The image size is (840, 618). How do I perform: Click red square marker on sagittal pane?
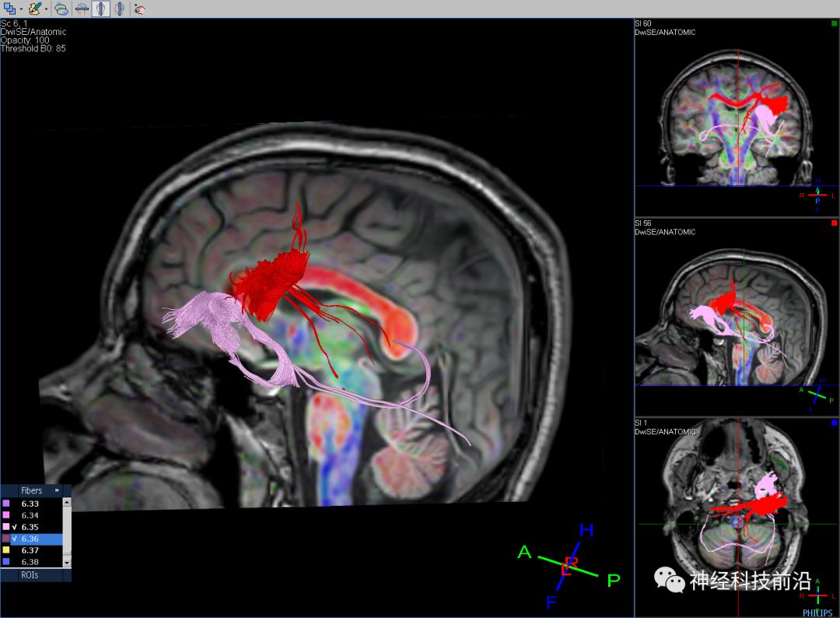(834, 223)
